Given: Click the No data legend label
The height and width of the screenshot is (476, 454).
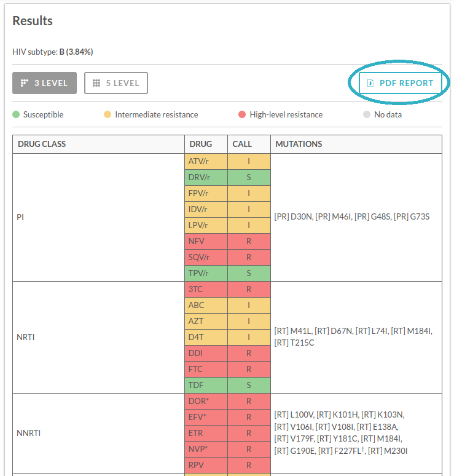Looking at the screenshot, I should tap(388, 115).
